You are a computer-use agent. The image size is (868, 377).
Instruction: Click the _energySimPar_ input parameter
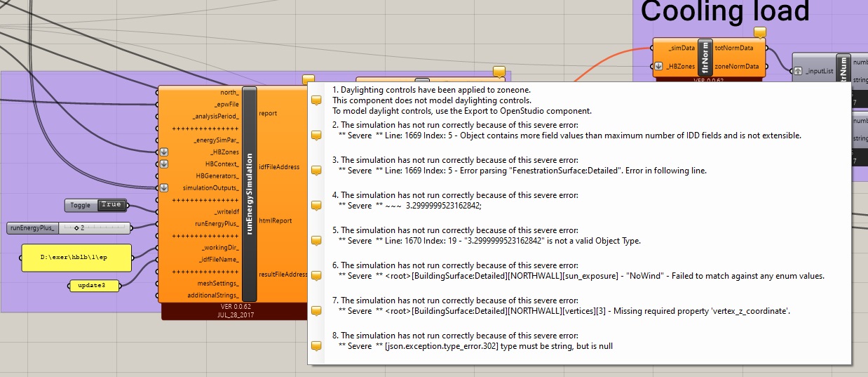coord(217,140)
